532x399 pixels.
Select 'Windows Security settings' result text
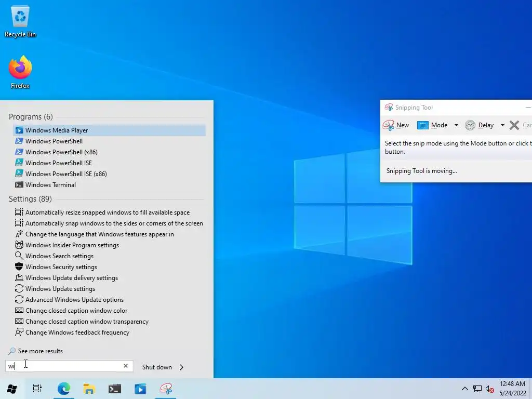tap(61, 267)
